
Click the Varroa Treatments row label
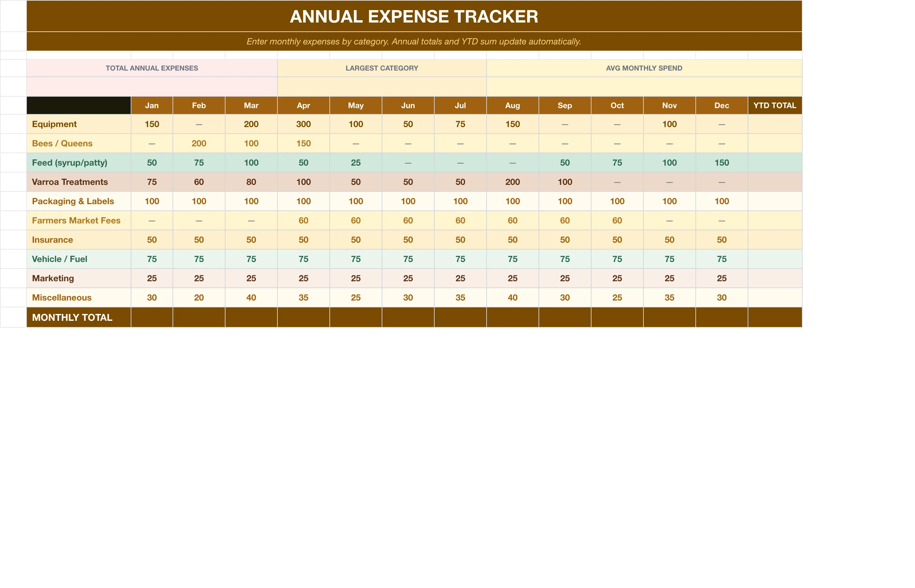tap(79, 182)
